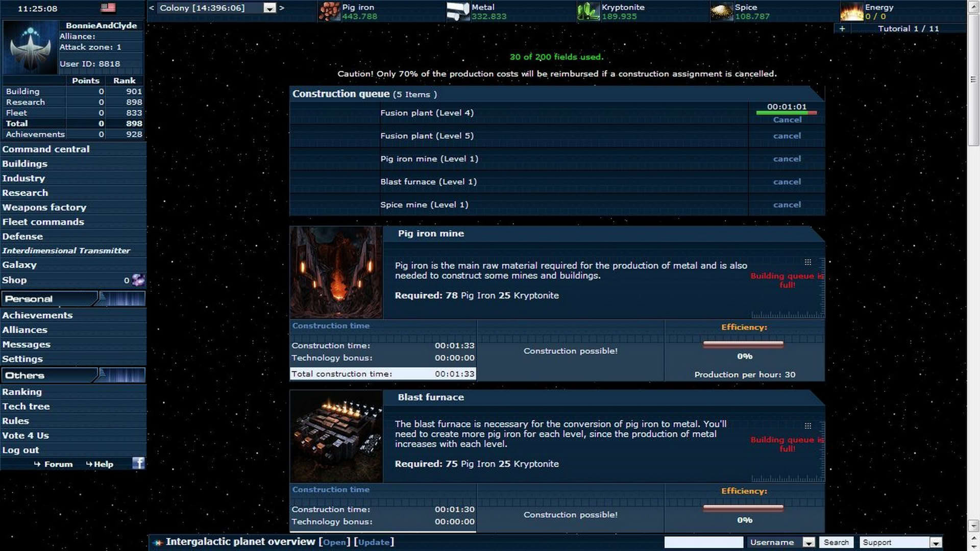Click the Kryptonite resource icon

click(x=588, y=11)
